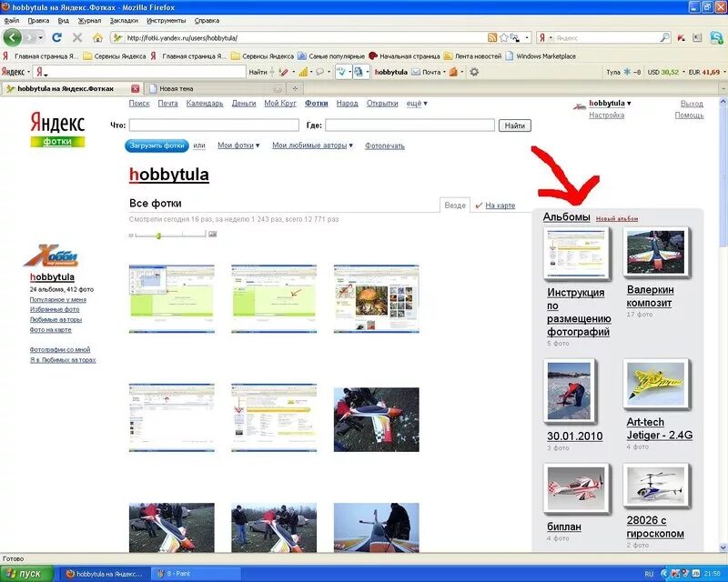This screenshot has width=728, height=582.
Task: Click the Почта envelope icon in Yandex bar
Action: pyautogui.click(x=416, y=72)
